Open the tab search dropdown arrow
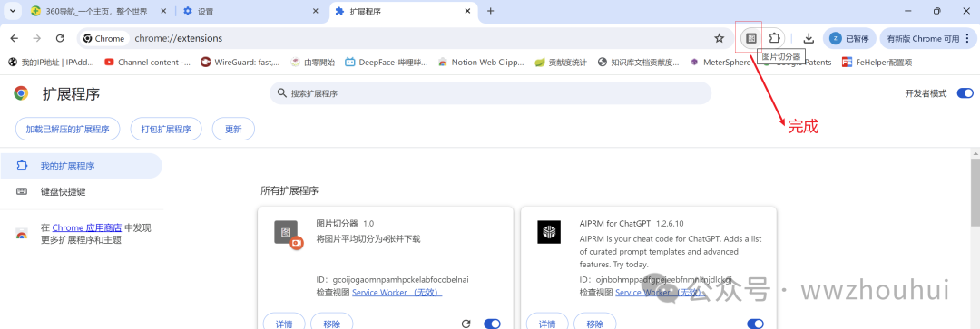Image resolution: width=980 pixels, height=329 pixels. pos(13,11)
